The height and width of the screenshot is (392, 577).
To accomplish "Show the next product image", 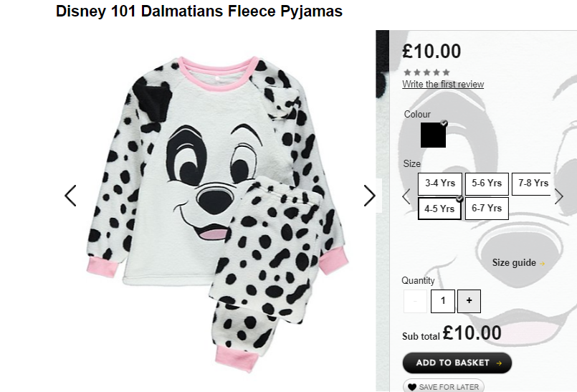I will (369, 196).
